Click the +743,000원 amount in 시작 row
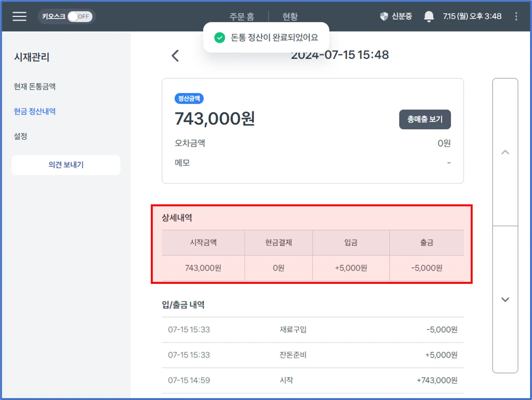 click(437, 380)
